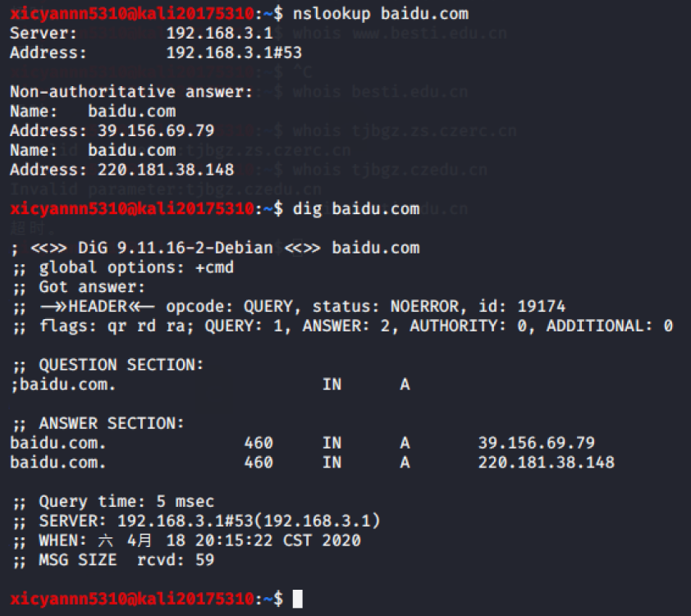
Task: Click the nslookup address 39.156.69.79
Action: 156,130
